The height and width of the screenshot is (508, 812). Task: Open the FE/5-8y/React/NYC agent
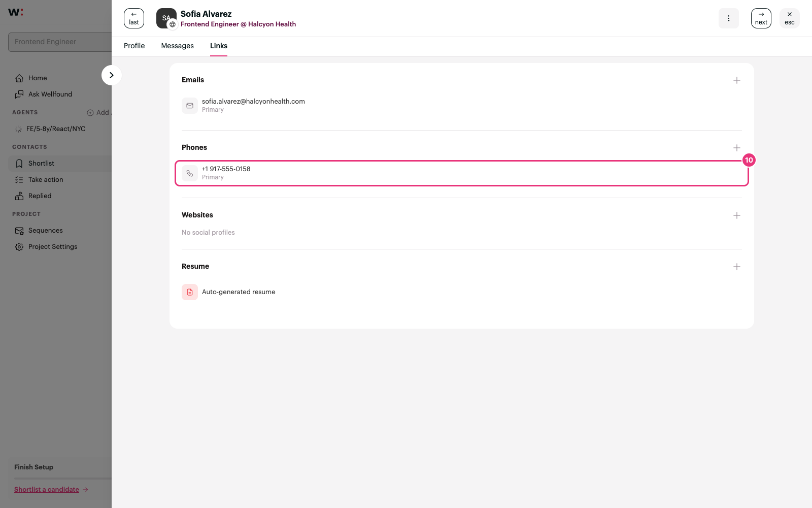coord(56,129)
